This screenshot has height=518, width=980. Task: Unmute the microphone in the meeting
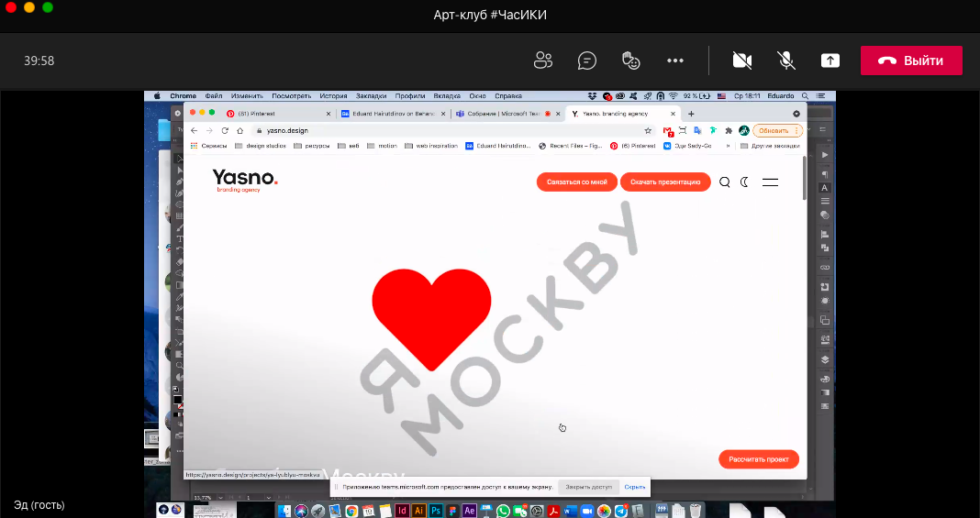tap(786, 61)
